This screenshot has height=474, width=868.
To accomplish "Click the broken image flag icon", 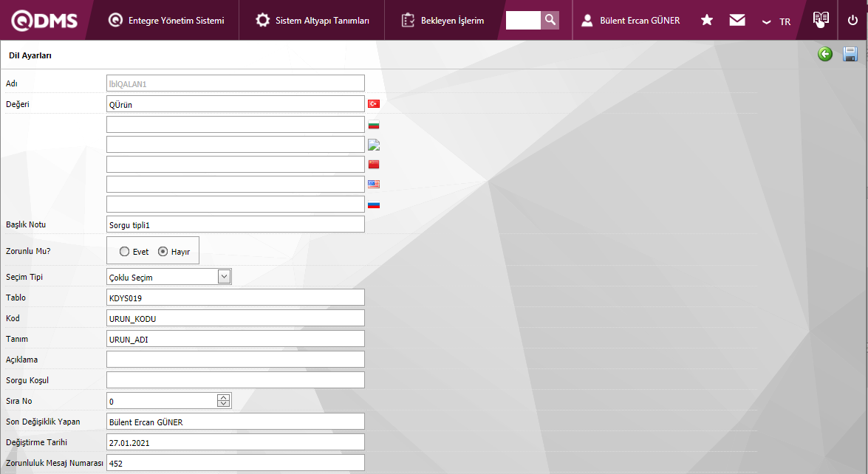I will [x=374, y=145].
